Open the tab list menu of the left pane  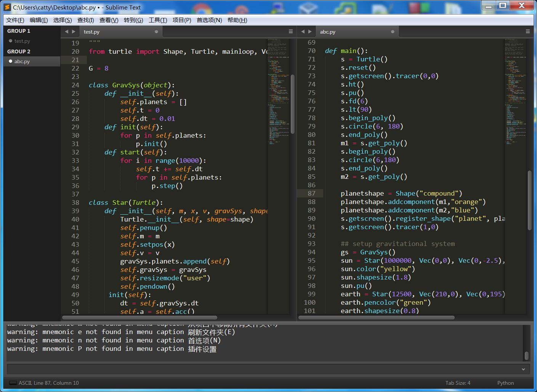click(291, 32)
